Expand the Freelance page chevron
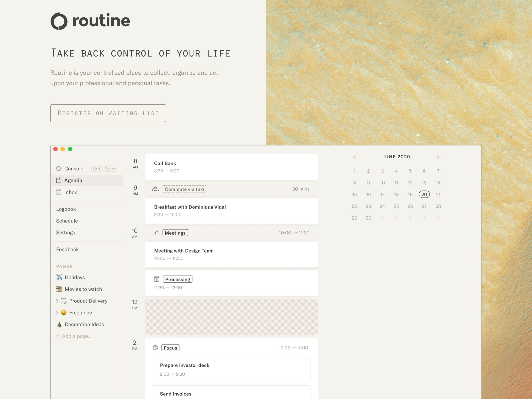Image resolution: width=532 pixels, height=399 pixels. tap(57, 313)
